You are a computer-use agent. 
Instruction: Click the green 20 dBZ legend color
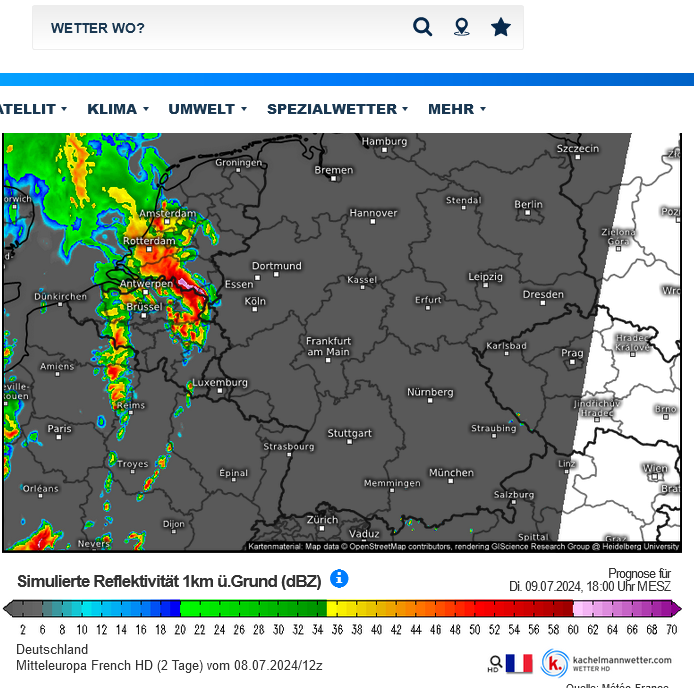click(185, 608)
